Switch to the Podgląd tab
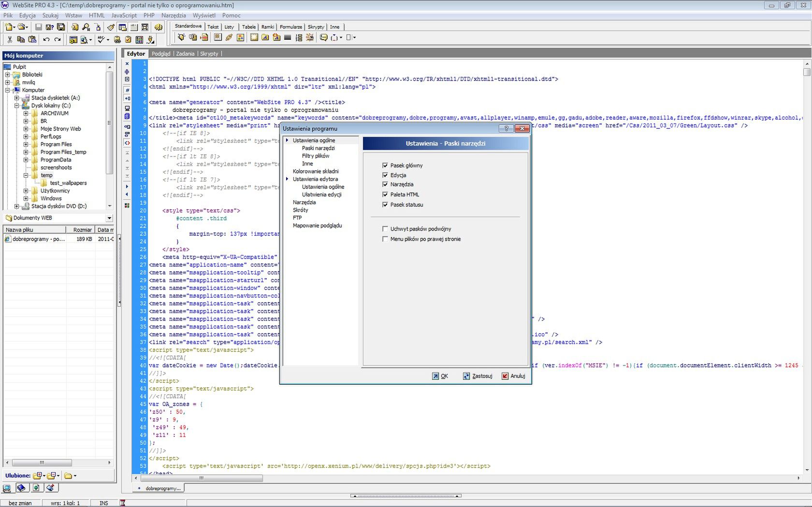 (x=161, y=54)
